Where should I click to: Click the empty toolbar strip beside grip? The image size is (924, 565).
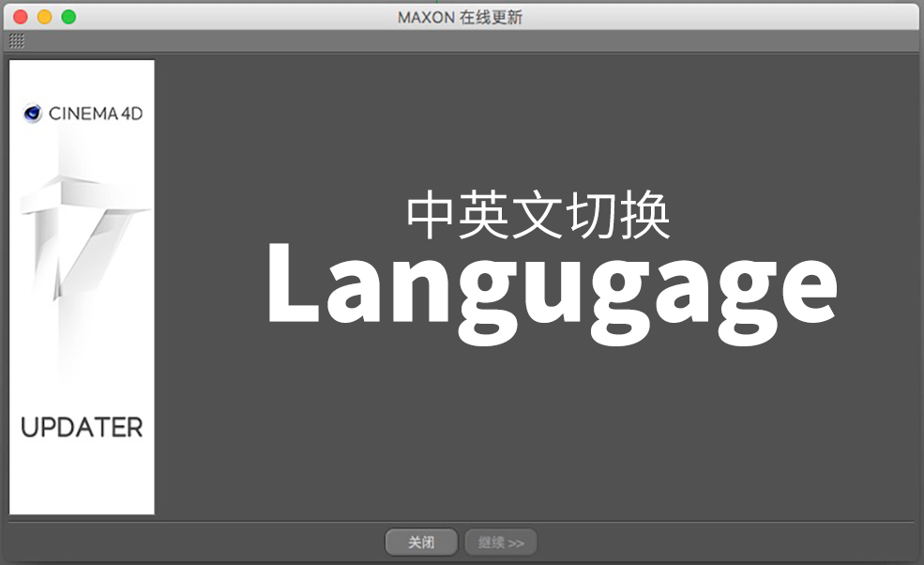click(469, 41)
